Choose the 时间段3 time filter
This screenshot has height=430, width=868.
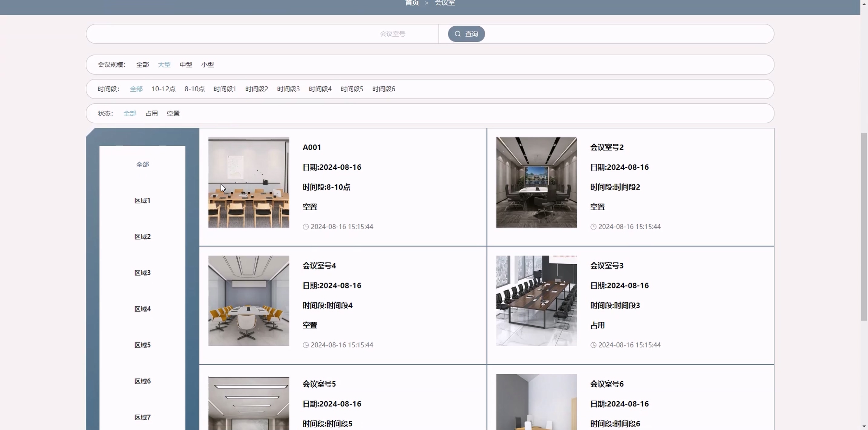coord(288,89)
